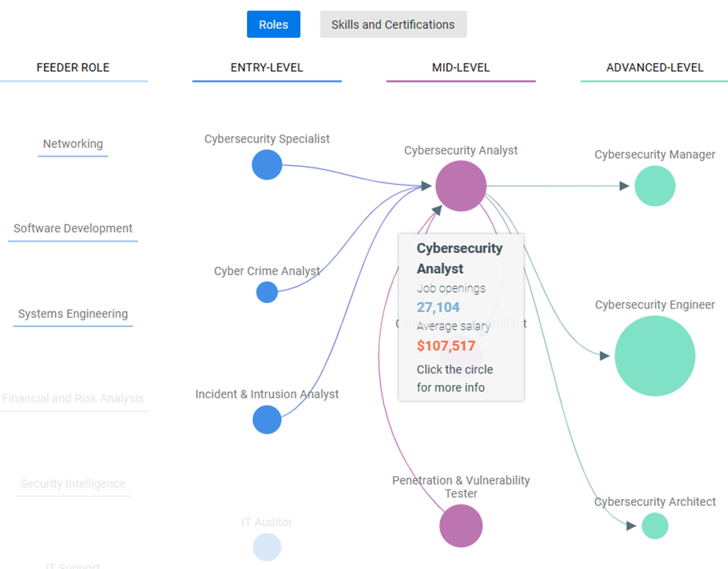
Task: Select the Security Intelligence feeder role
Action: coord(73,484)
